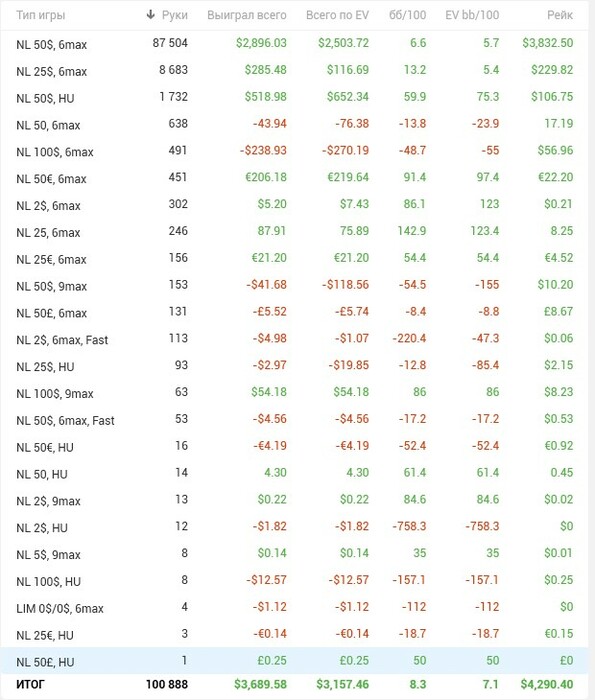Open the NL 50$, HU row
The width and height of the screenshot is (595, 700).
pos(295,97)
